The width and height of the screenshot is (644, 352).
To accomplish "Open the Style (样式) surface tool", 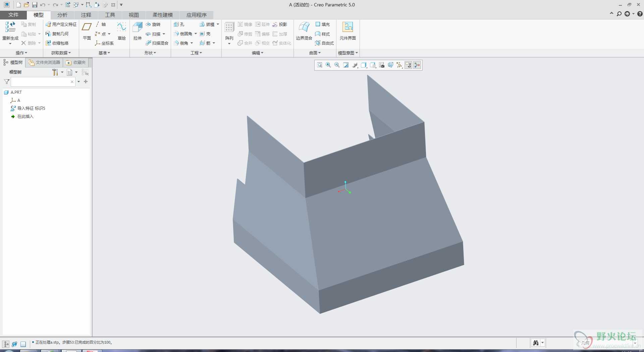I will [322, 34].
